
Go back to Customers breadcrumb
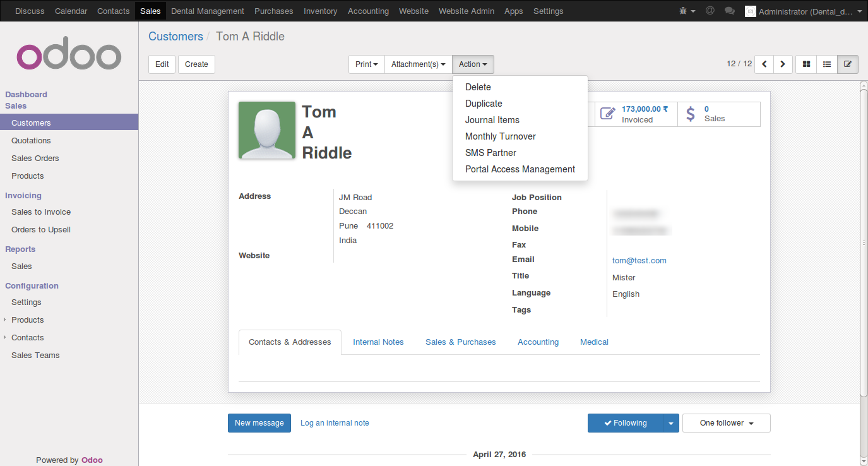tap(175, 37)
